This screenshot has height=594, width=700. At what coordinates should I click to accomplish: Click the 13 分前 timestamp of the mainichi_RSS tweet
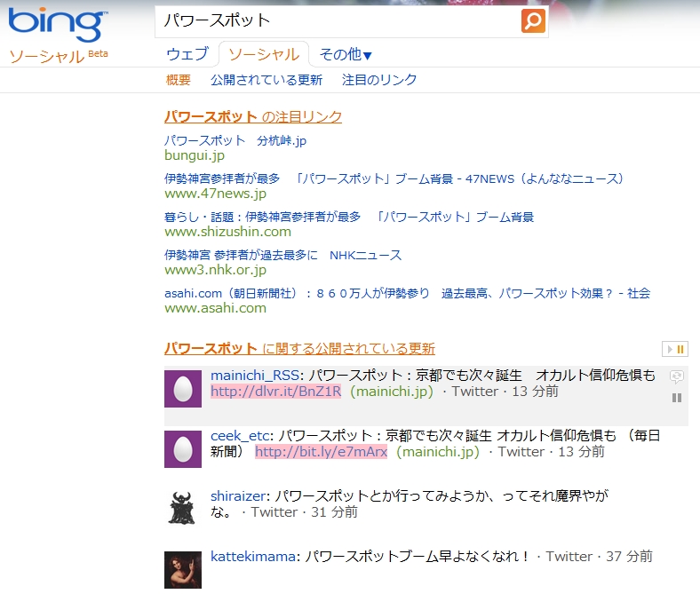tap(535, 392)
